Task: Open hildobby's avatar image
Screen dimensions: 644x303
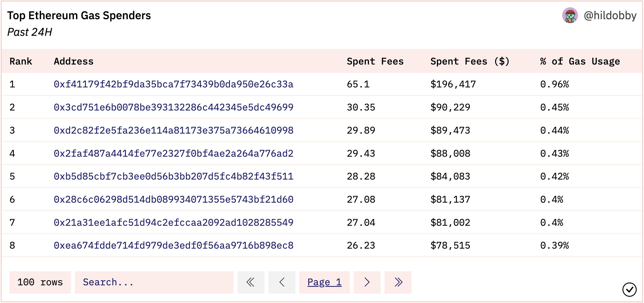Action: coord(570,15)
